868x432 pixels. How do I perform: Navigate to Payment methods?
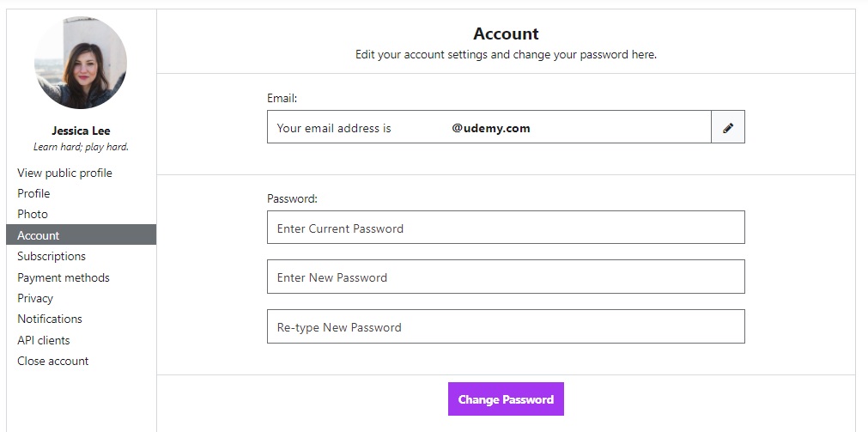point(64,277)
